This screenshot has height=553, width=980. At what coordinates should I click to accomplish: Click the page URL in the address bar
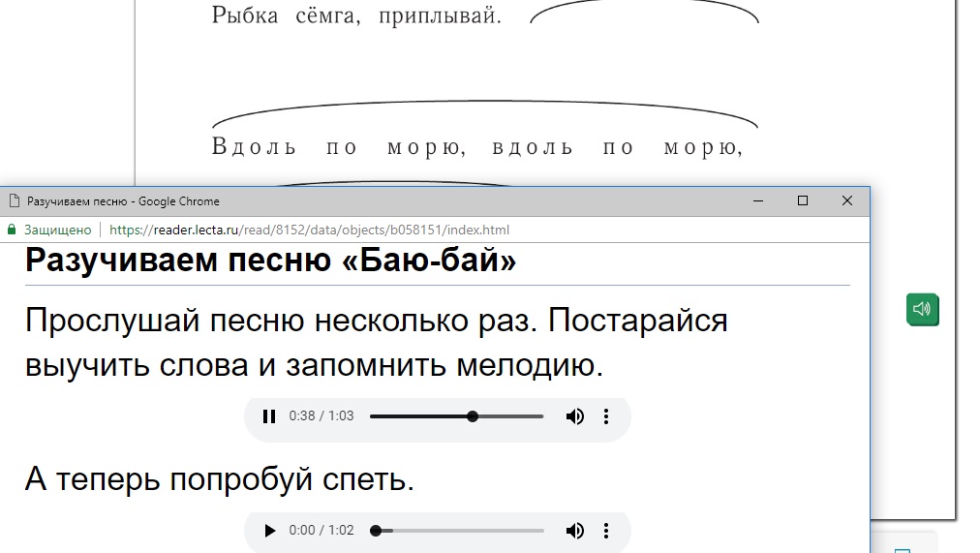coord(309,230)
